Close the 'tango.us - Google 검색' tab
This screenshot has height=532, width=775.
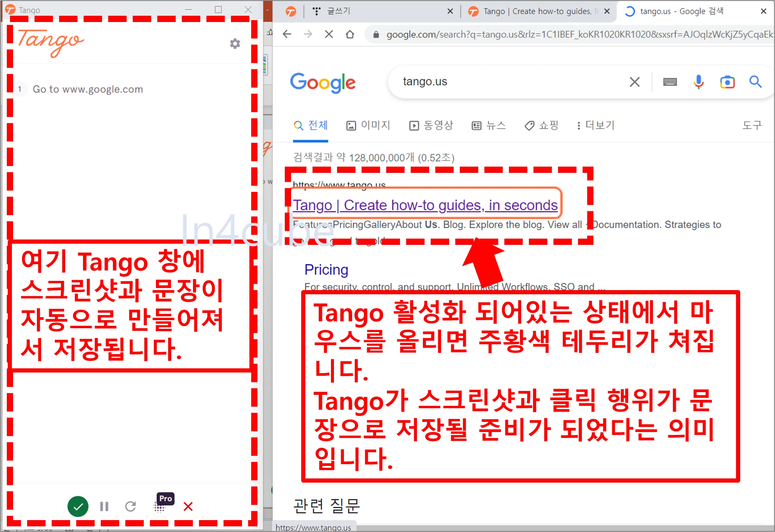point(763,11)
